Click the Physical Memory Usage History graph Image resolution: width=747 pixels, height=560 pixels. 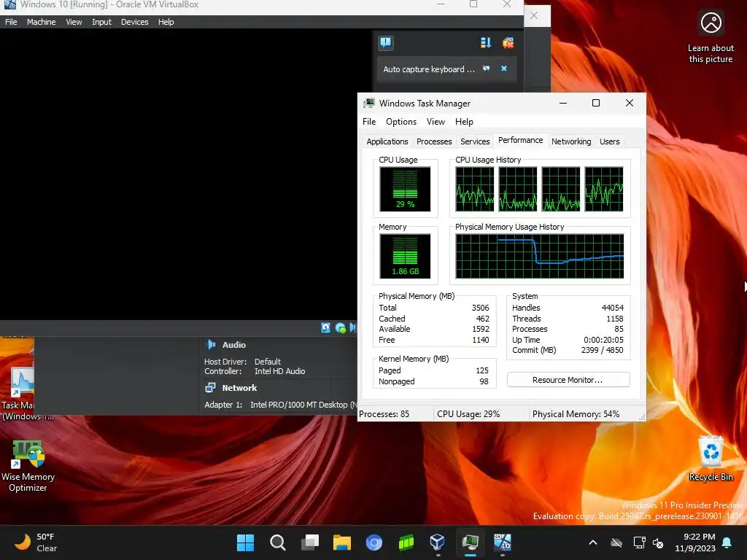539,256
